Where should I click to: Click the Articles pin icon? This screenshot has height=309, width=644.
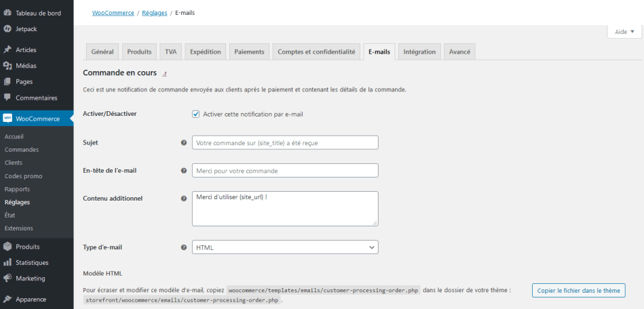pyautogui.click(x=7, y=49)
